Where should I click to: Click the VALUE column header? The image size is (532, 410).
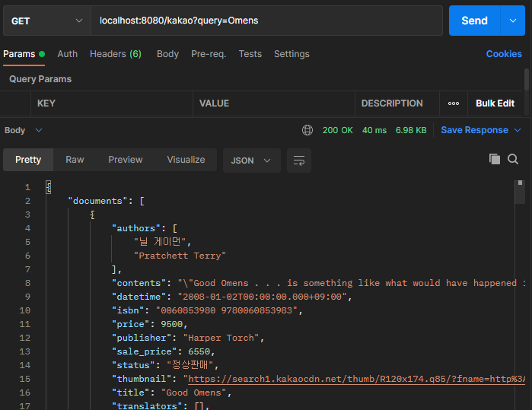pos(214,103)
